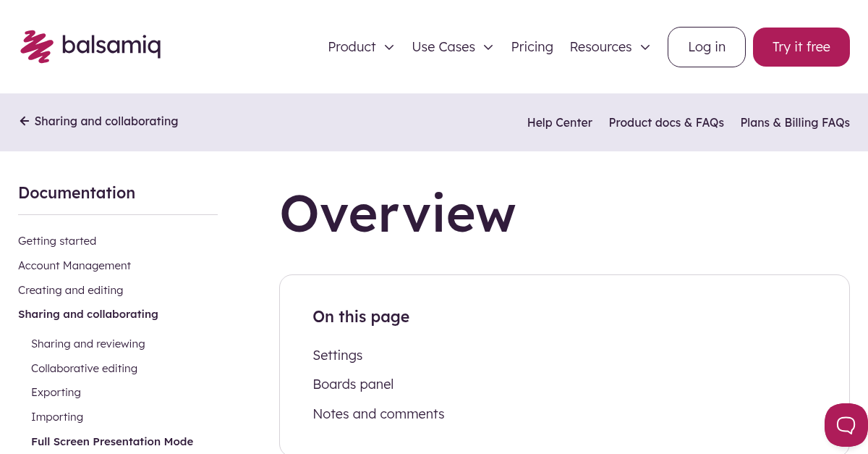This screenshot has height=454, width=868.
Task: Click the Try it free button
Action: tap(801, 47)
